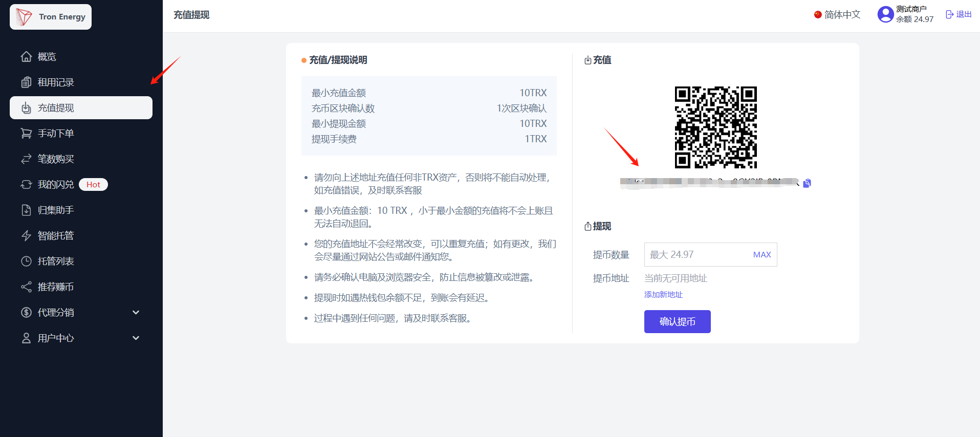The image size is (980, 437).
Task: Open the 归集助手 menu item
Action: click(81, 210)
